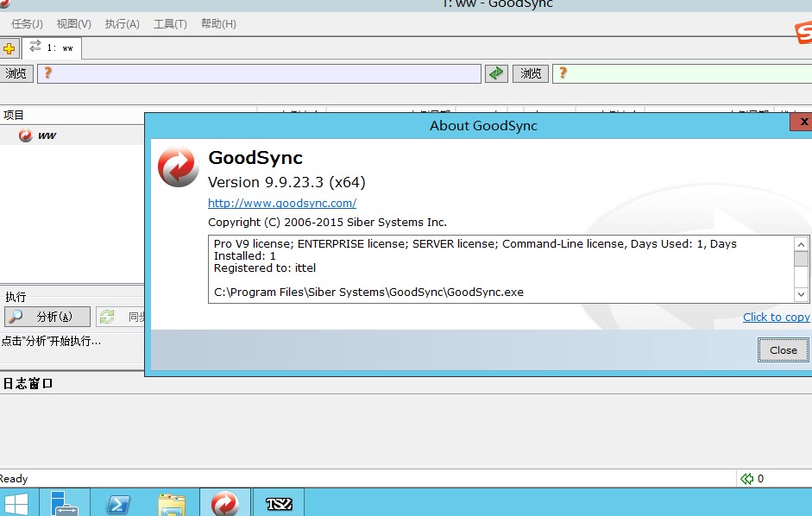The image size is (812, 516).
Task: Open the 视图(V) menu
Action: pos(73,24)
